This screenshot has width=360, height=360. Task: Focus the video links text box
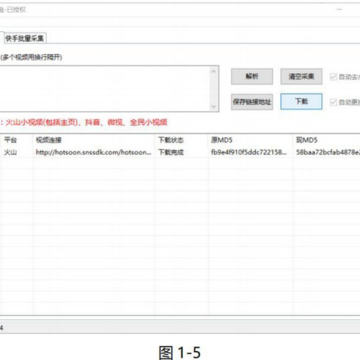104,89
